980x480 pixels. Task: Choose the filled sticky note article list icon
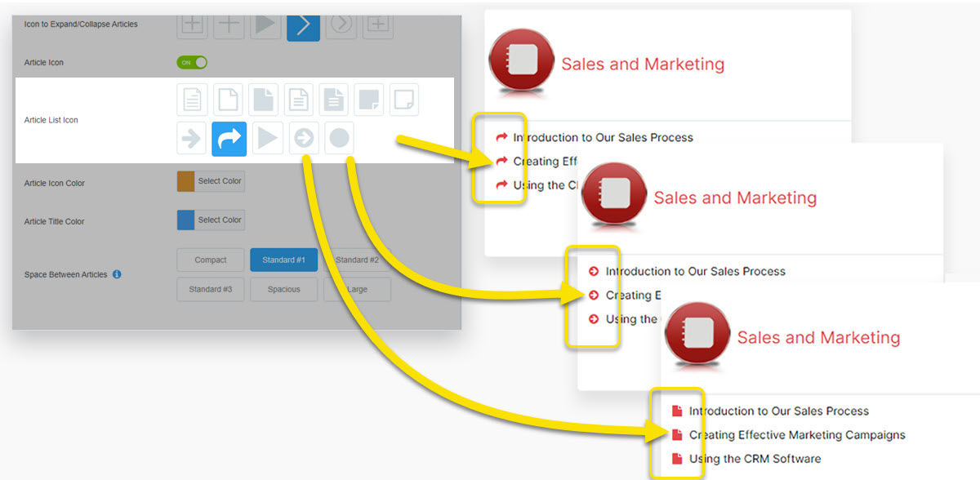369,100
